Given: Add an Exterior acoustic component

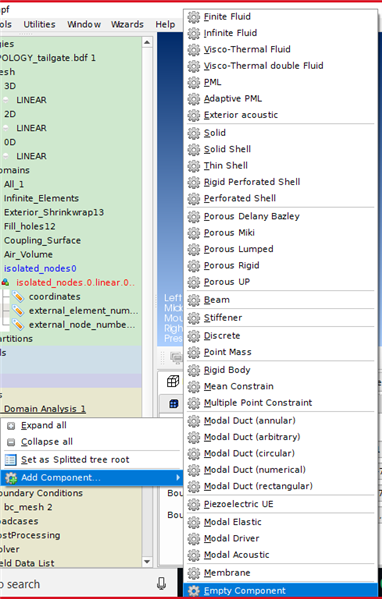Looking at the screenshot, I should tap(281, 115).
